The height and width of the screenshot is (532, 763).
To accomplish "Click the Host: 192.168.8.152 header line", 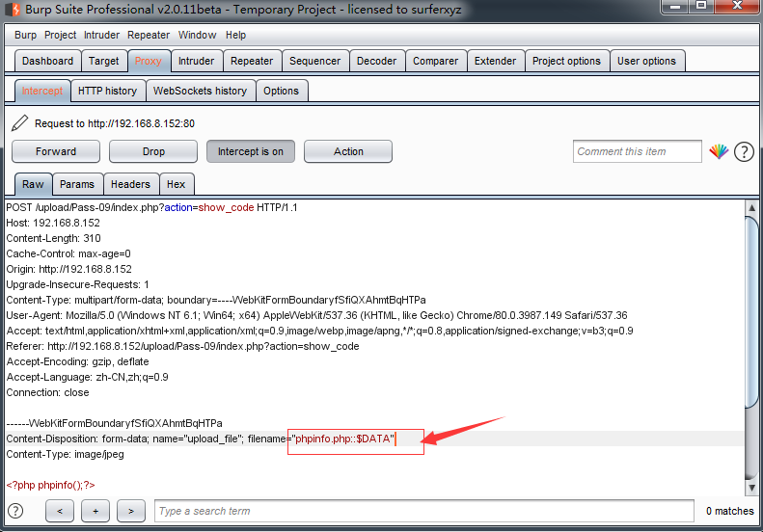I will click(53, 223).
